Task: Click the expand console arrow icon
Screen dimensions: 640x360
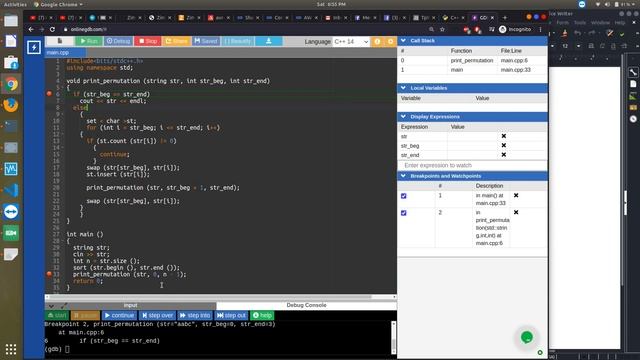Action: (64, 306)
